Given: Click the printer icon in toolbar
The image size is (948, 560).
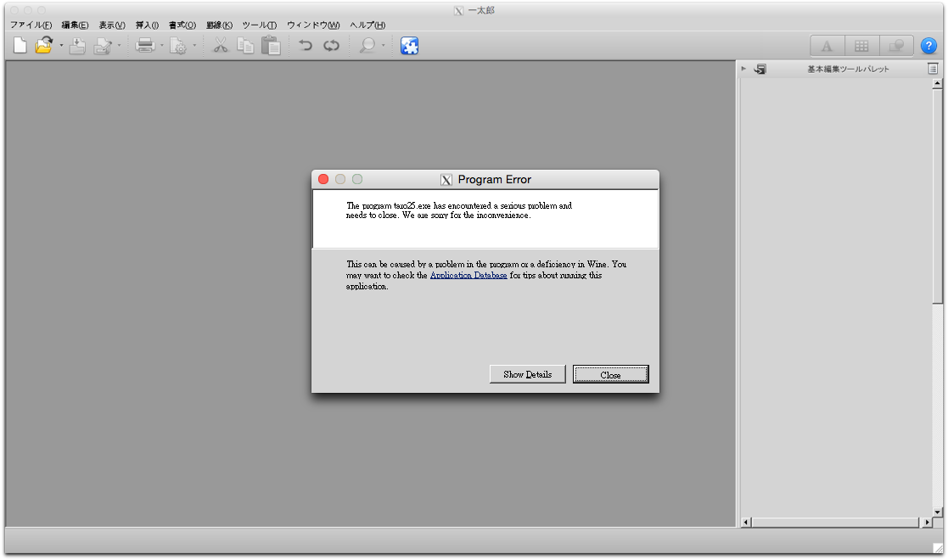Looking at the screenshot, I should [x=145, y=45].
